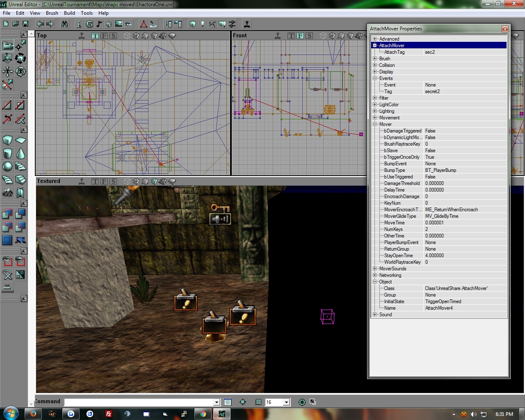Toggle grid snapping icon beside grid size
Image resolution: width=525 pixels, height=420 pixels.
[258, 402]
